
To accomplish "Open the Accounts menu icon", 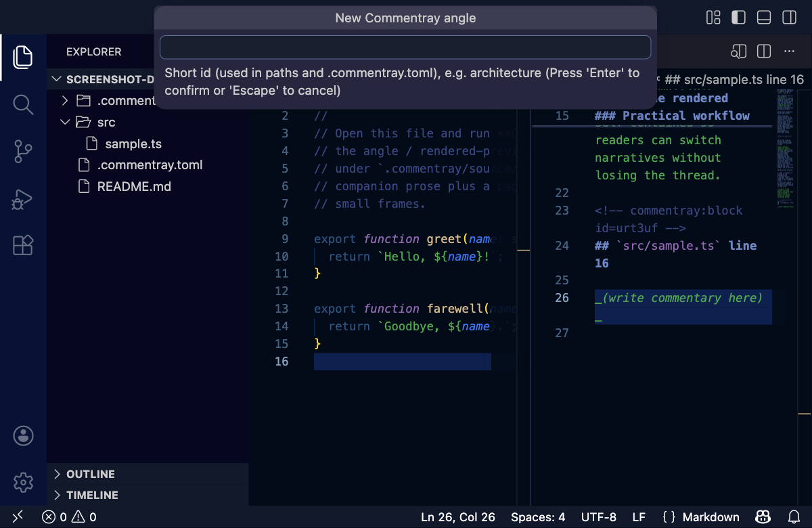I will (23, 436).
